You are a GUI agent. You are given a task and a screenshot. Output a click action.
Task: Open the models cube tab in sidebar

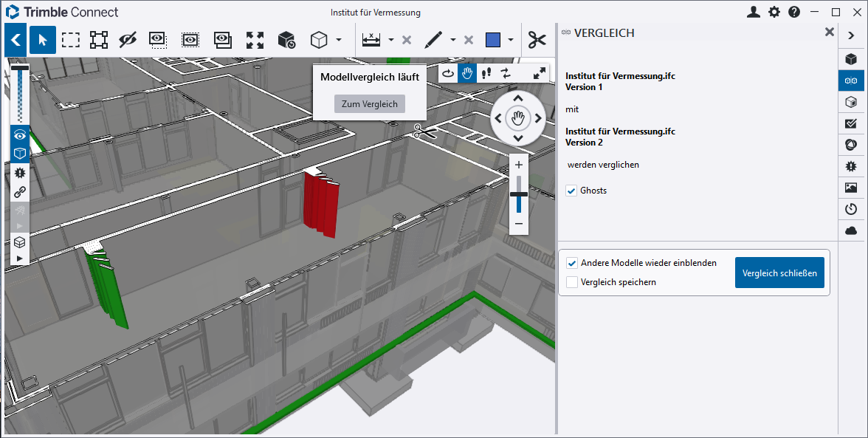[851, 59]
